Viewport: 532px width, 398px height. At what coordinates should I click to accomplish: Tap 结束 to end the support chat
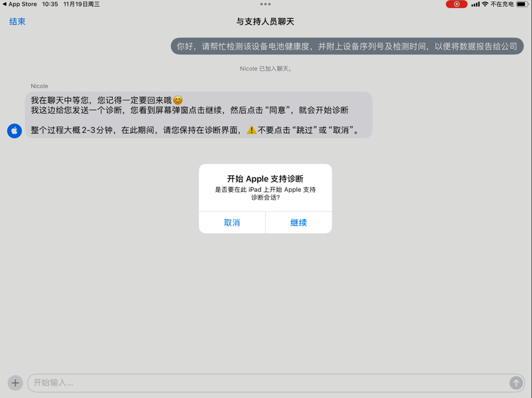pyautogui.click(x=17, y=22)
